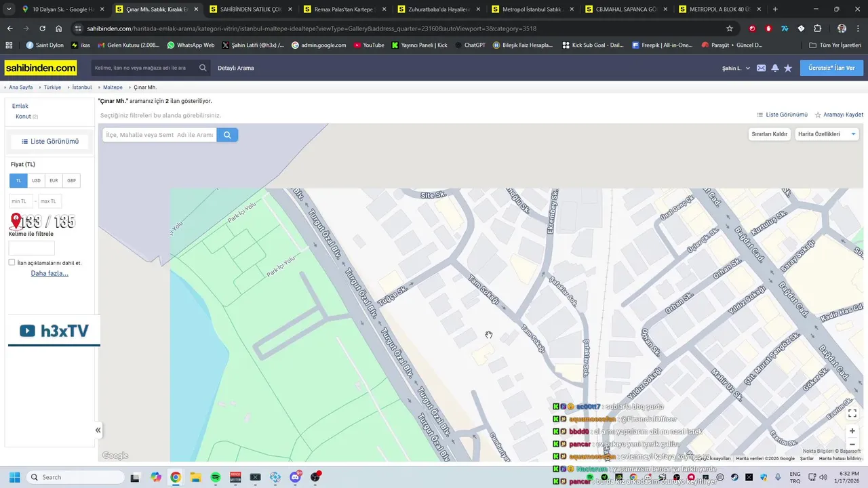Viewport: 868px width, 488px height.
Task: Select TL currency option
Action: click(19, 180)
